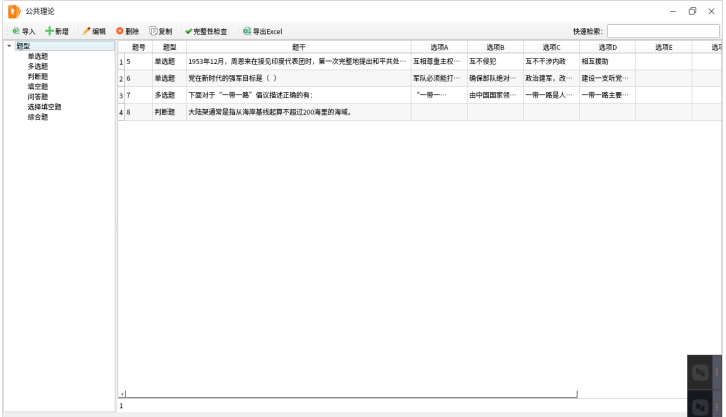Click option cell 军队必须能打
This screenshot has height=417, width=726.
tap(439, 79)
